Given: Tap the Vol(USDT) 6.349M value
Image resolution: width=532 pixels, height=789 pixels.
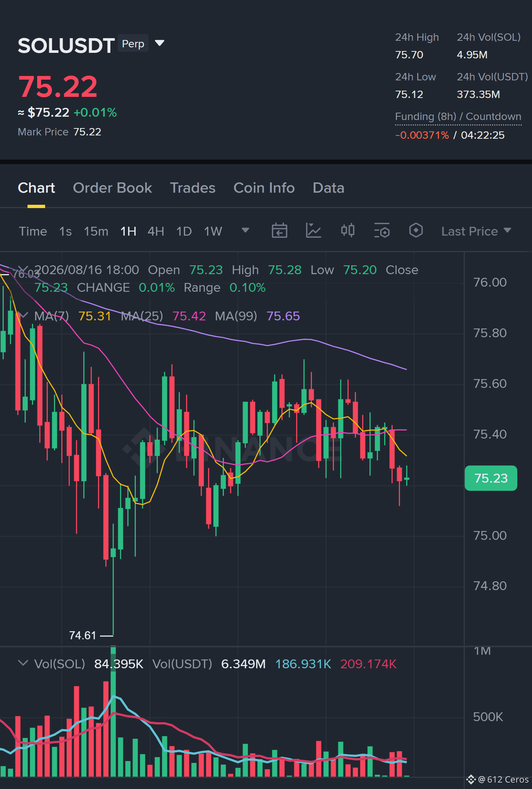Looking at the screenshot, I should [x=243, y=664].
